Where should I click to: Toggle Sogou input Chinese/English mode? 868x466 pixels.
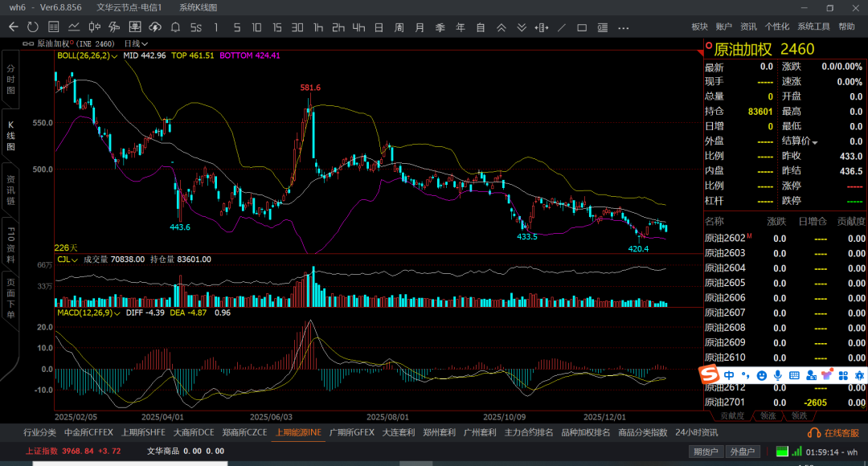coord(728,375)
